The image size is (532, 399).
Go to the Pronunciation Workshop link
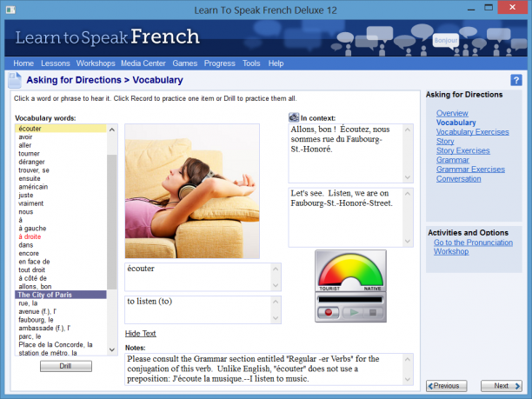pyautogui.click(x=473, y=247)
